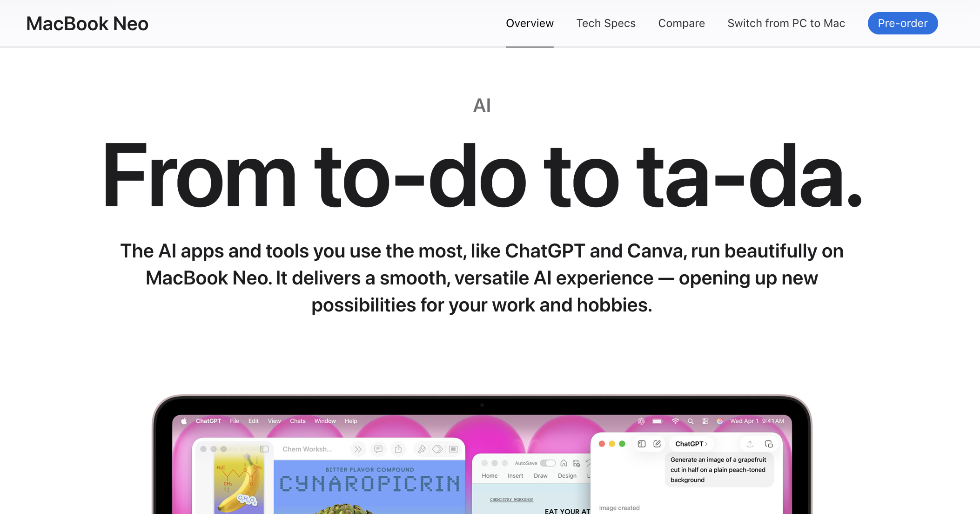Switch to the Tech Specs tab

click(x=606, y=23)
